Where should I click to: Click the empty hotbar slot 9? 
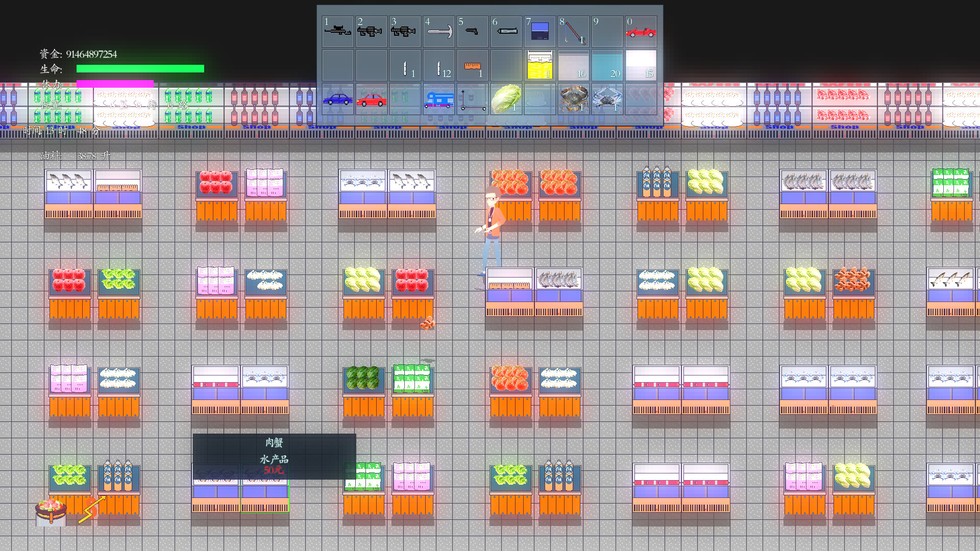point(607,32)
